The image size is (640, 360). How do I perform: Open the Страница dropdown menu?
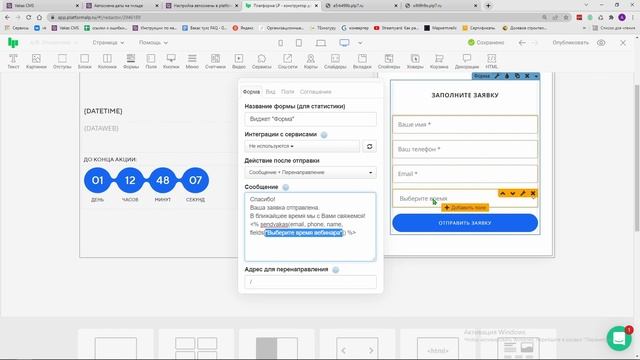(x=108, y=42)
